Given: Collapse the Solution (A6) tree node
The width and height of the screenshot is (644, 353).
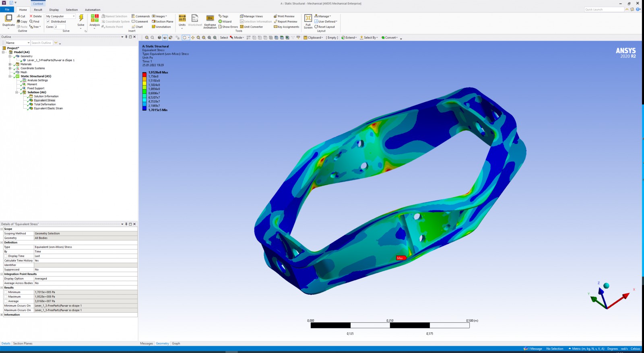Looking at the screenshot, I should (x=17, y=92).
